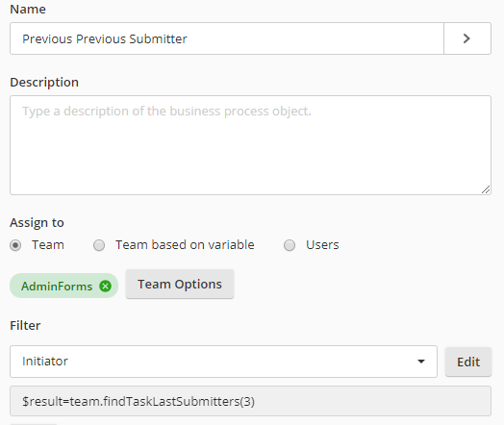The width and height of the screenshot is (504, 425).
Task: Click the Edit filter button
Action: click(468, 362)
